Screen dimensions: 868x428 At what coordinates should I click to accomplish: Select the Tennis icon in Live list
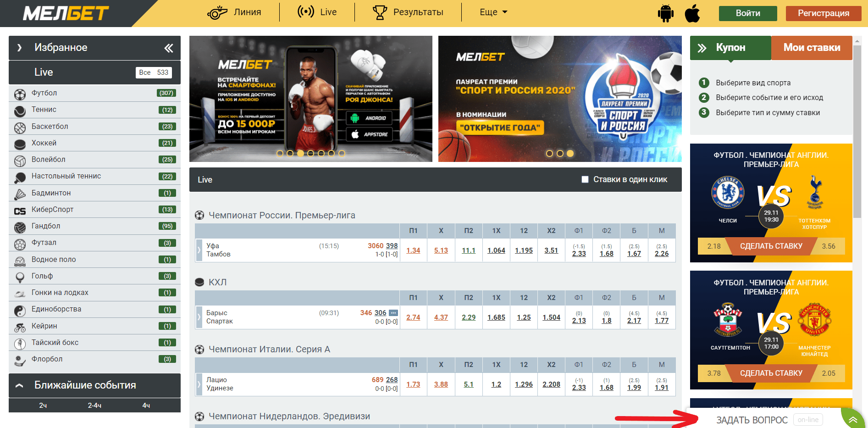(x=20, y=111)
